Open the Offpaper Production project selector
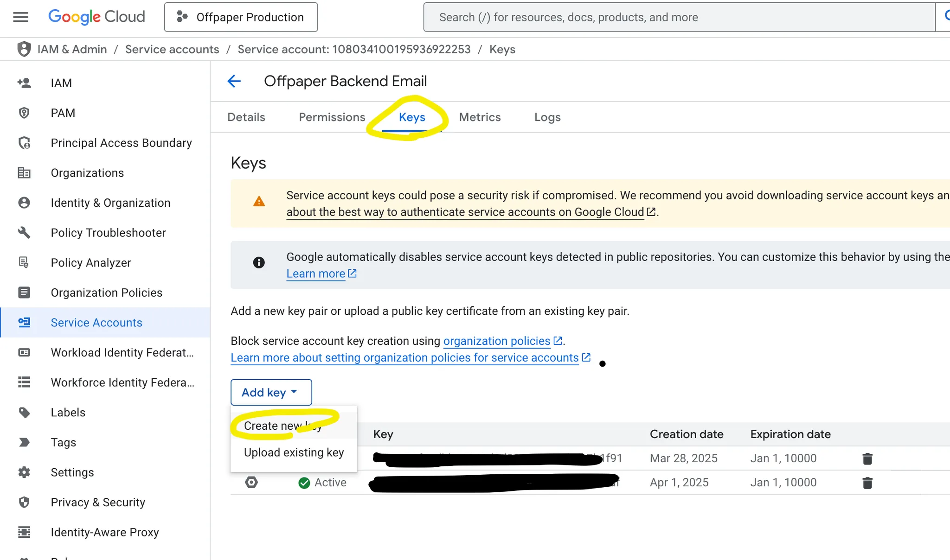Viewport: 950px width, 560px height. click(x=241, y=17)
